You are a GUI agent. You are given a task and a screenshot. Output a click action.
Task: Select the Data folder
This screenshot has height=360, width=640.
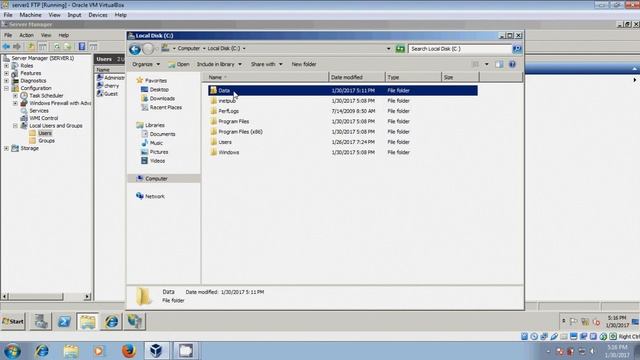pos(343,90)
